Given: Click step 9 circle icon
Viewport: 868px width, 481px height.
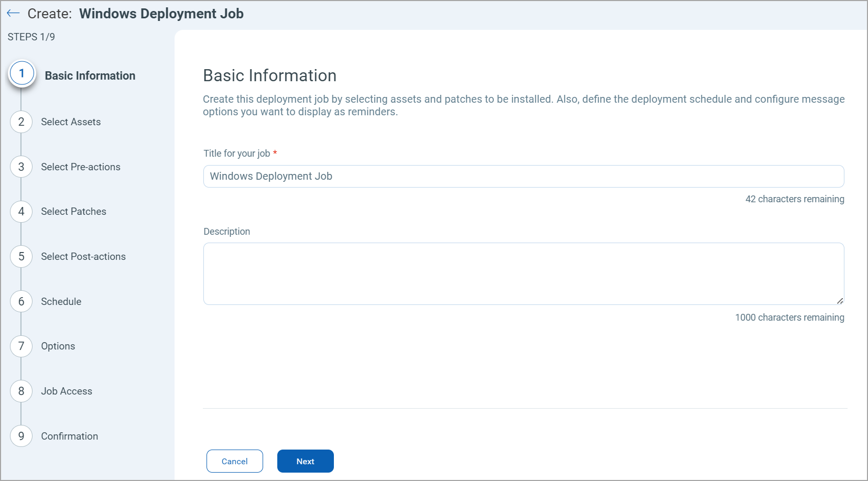Looking at the screenshot, I should coord(21,436).
